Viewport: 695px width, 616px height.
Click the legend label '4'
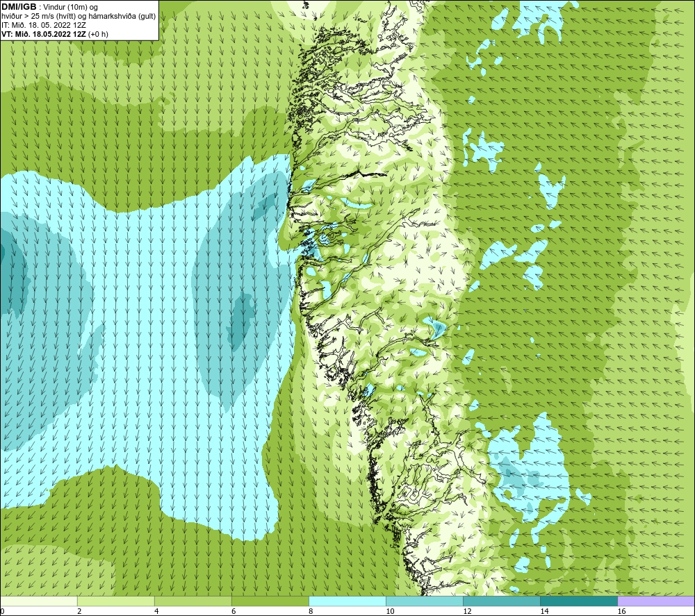click(156, 611)
